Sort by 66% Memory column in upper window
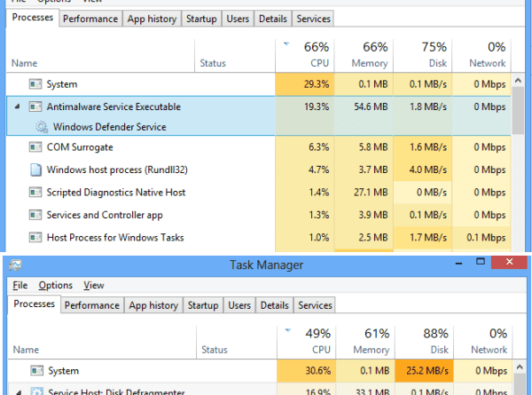532x395 pixels. pyautogui.click(x=364, y=55)
